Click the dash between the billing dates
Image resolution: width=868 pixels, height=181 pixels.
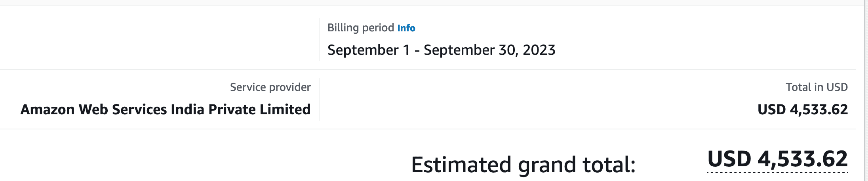tap(417, 51)
